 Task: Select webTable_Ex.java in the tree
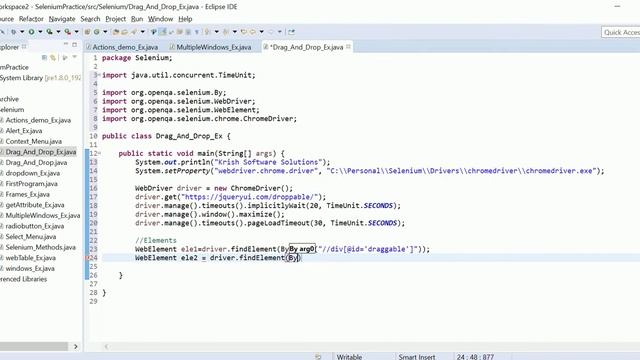click(31, 258)
